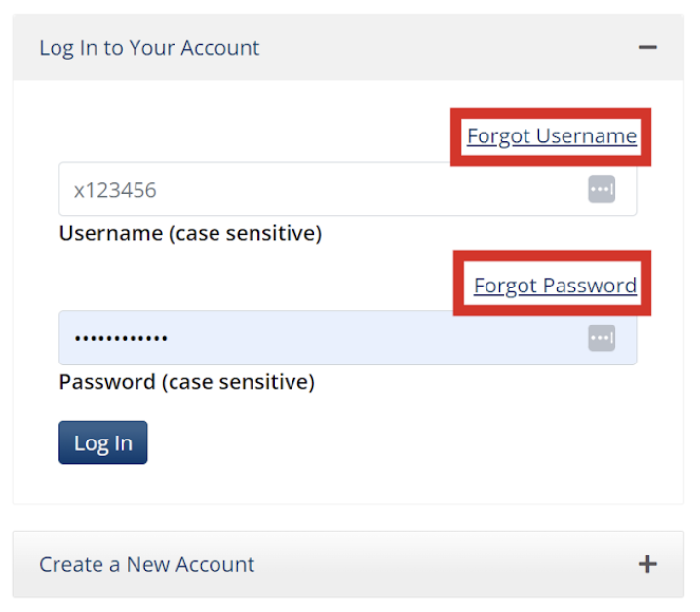Open the Forgot Username link
Screen dimensions: 700x612
pos(551,136)
